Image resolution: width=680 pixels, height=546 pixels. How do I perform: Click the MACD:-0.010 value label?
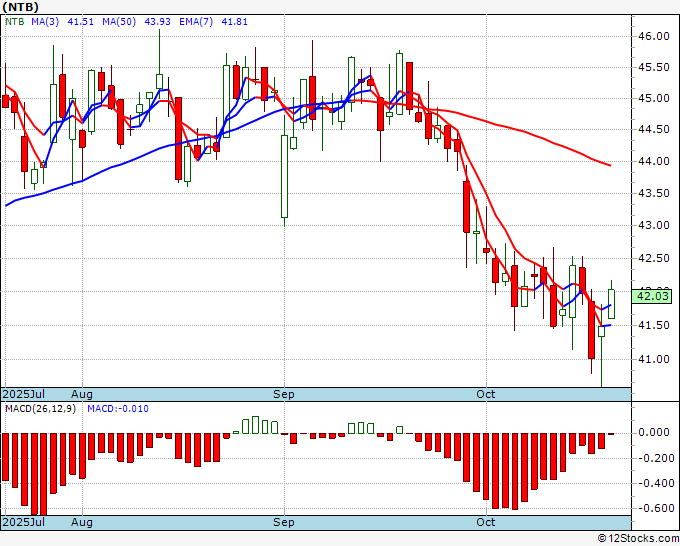[x=118, y=409]
